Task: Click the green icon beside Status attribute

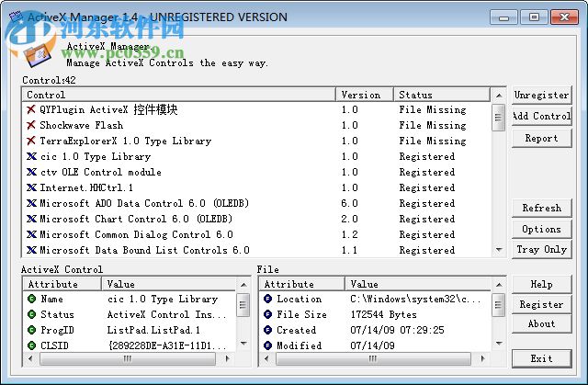Action: pos(31,314)
